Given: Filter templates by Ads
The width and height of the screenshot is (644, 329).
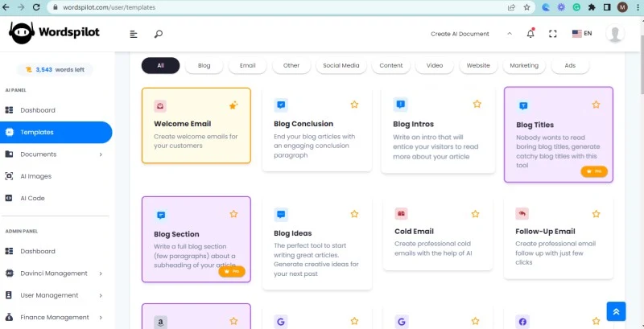Looking at the screenshot, I should tap(570, 66).
